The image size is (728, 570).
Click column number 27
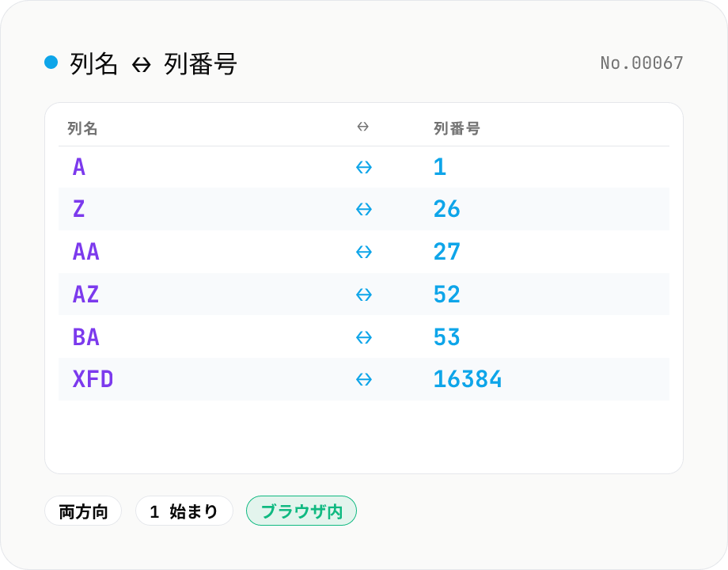[x=446, y=252]
